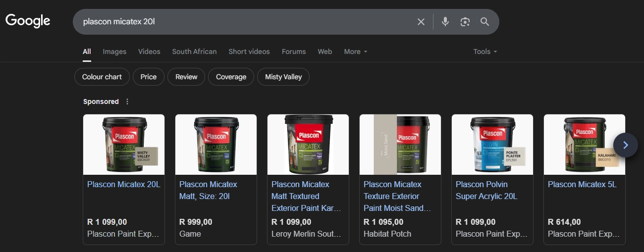Switch to the Videos tab
This screenshot has width=644, height=252.
pyautogui.click(x=149, y=51)
